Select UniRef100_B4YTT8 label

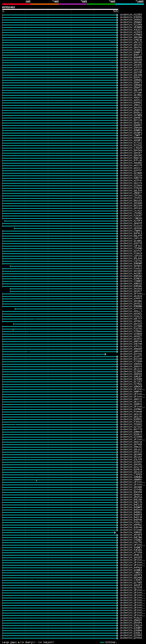pos(131,429)
